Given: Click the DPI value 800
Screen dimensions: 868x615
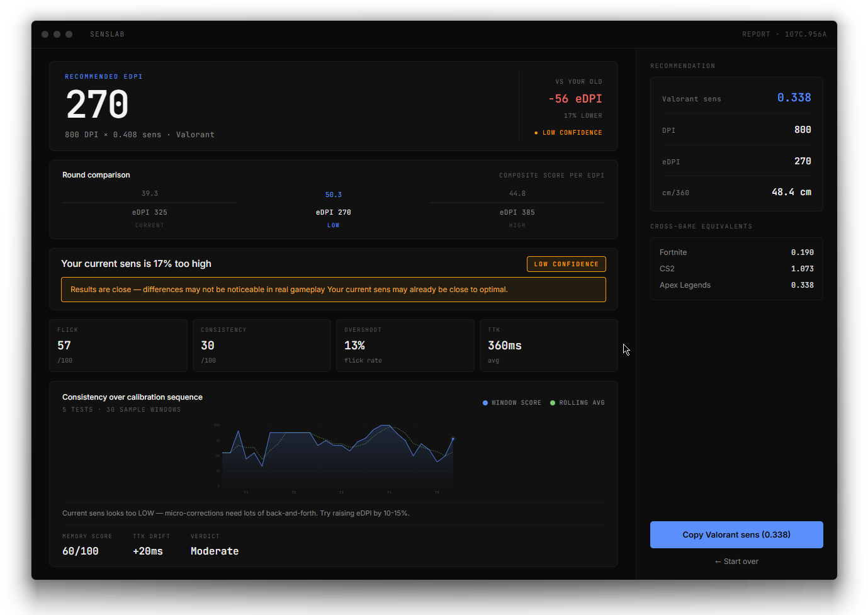Looking at the screenshot, I should point(803,130).
